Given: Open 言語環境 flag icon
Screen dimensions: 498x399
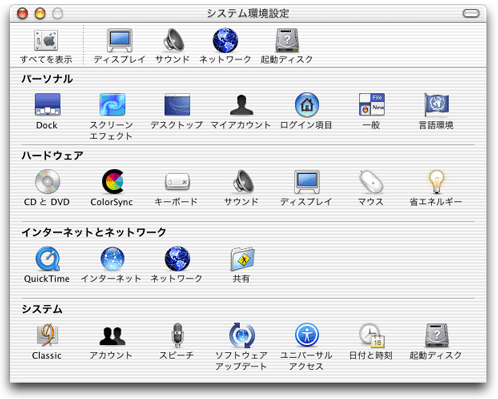Looking at the screenshot, I should point(436,104).
